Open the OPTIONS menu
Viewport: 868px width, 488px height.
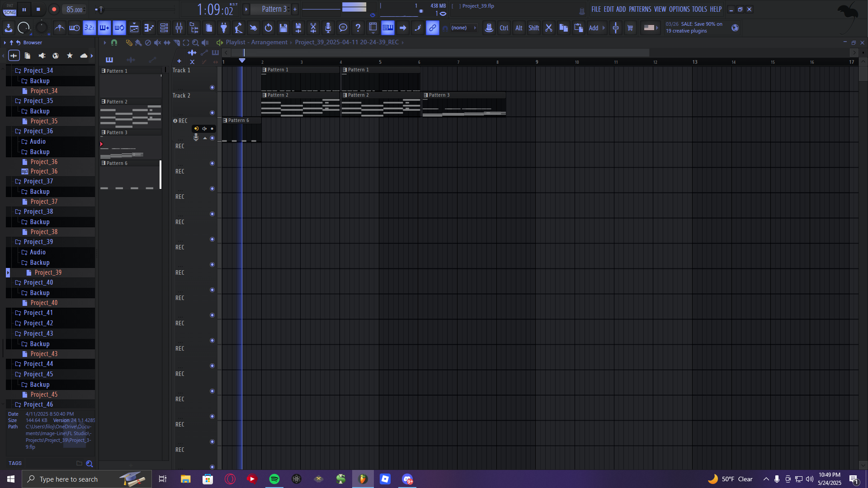coord(679,9)
